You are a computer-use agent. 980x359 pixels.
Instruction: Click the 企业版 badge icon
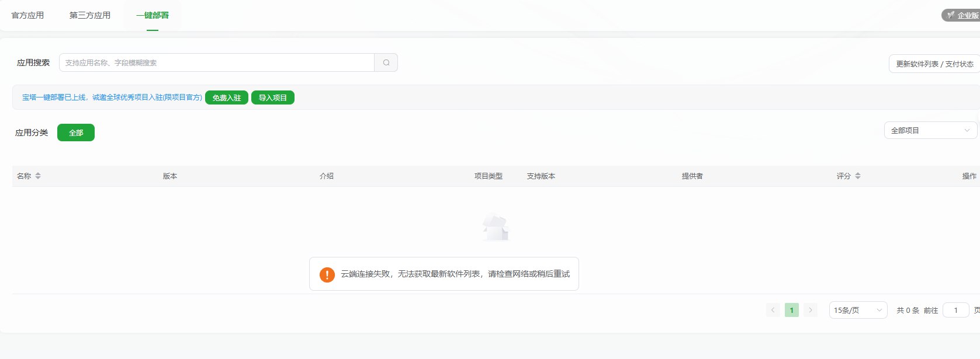[x=951, y=15]
